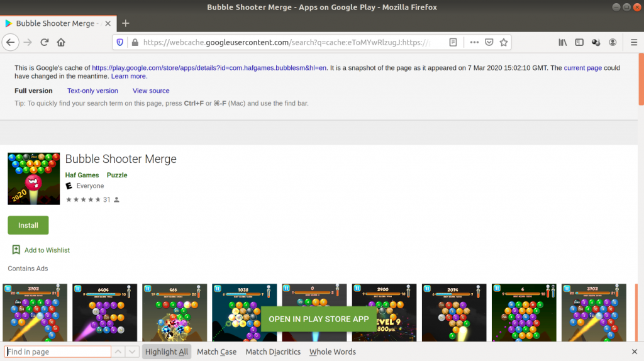Open Haf Games developer page
This screenshot has width=644, height=361.
[82, 175]
